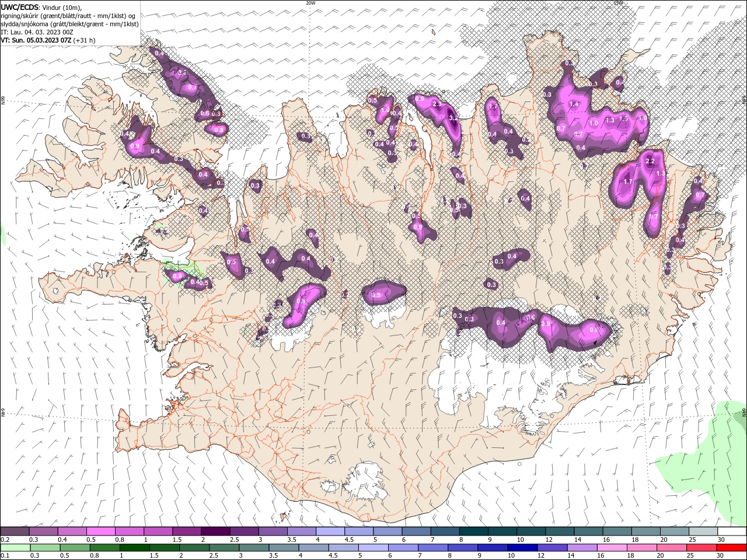Click the 1.4 precipitation value on the map
The image size is (747, 560).
click(x=574, y=104)
